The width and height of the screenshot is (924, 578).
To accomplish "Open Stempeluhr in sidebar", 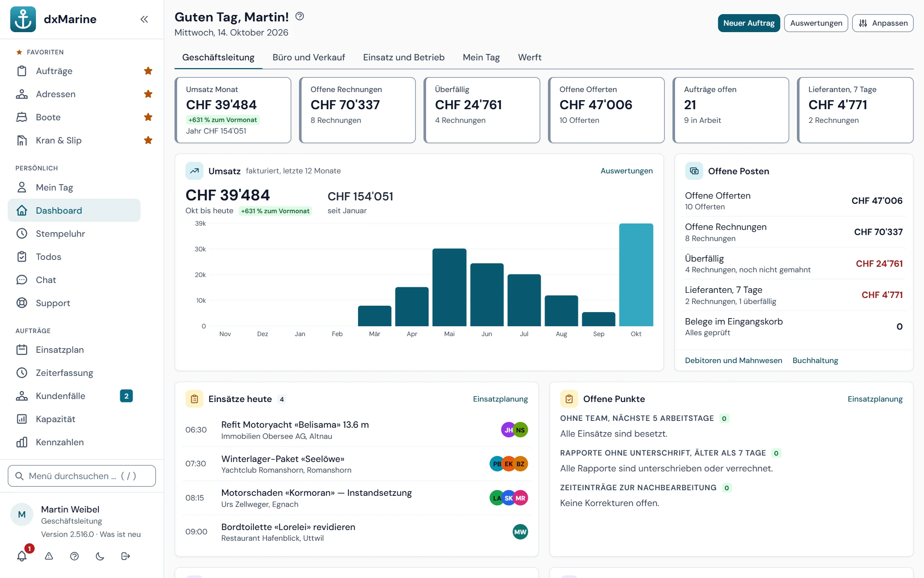I will pyautogui.click(x=74, y=233).
